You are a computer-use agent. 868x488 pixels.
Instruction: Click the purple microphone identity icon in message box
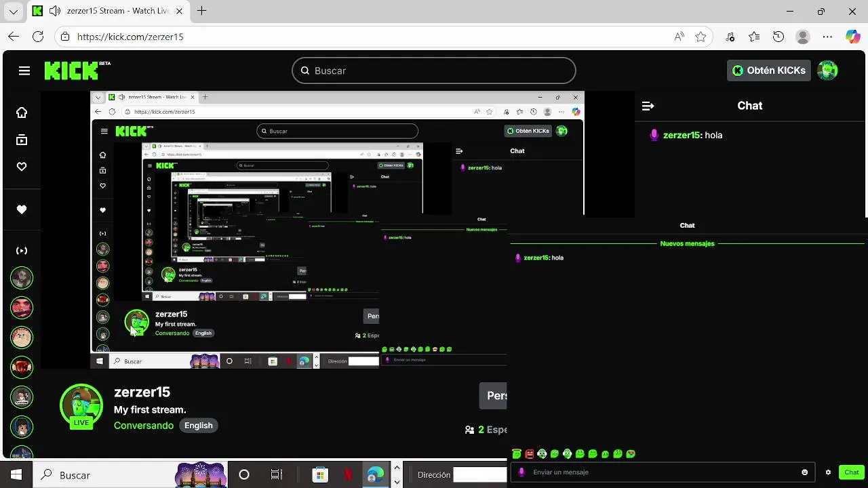pyautogui.click(x=521, y=472)
